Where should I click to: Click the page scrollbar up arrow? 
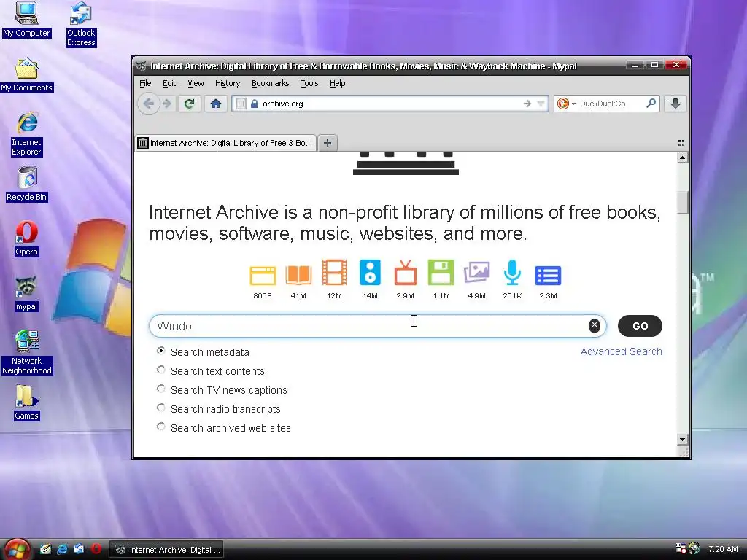(682, 157)
